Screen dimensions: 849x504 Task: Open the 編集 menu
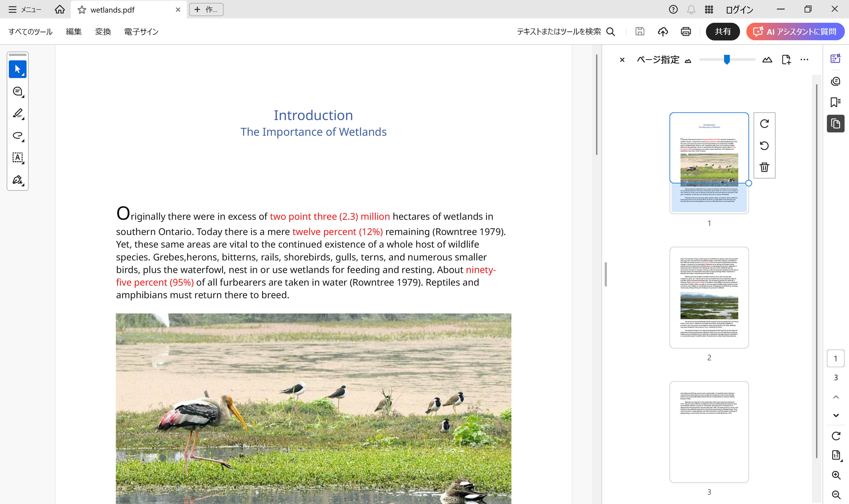click(x=74, y=32)
